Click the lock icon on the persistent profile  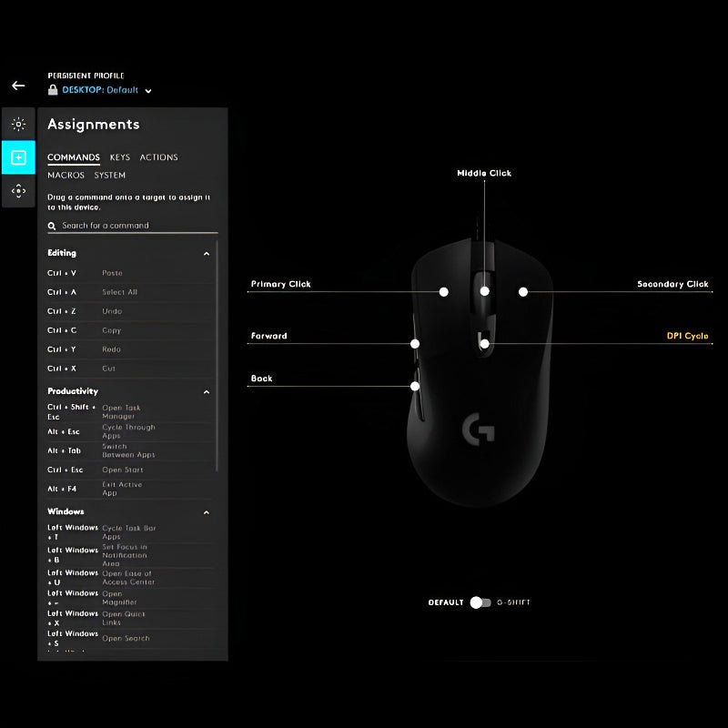point(52,90)
